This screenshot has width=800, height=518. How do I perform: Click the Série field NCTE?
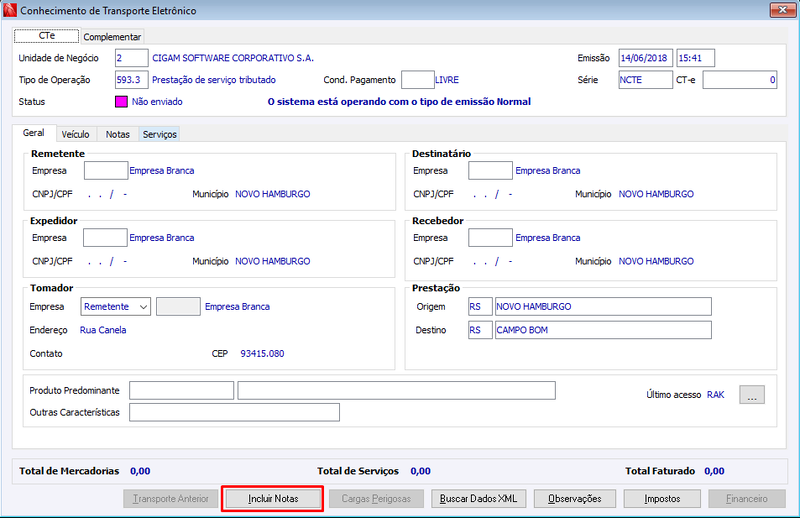[645, 80]
